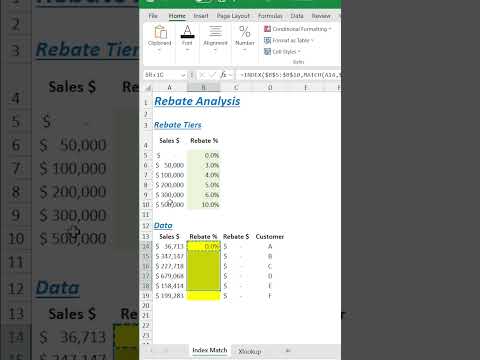Select column header B

click(203, 88)
